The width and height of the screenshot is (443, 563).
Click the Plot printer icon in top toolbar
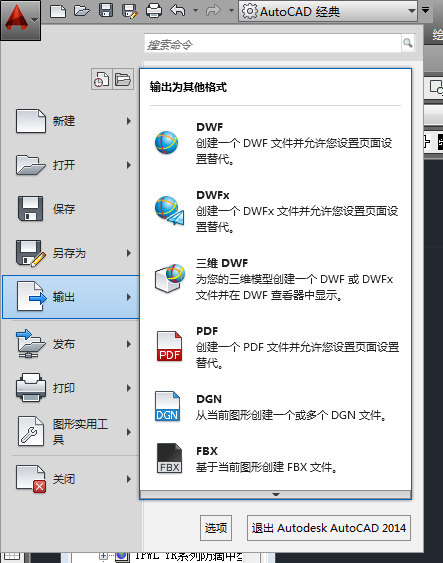pos(154,11)
